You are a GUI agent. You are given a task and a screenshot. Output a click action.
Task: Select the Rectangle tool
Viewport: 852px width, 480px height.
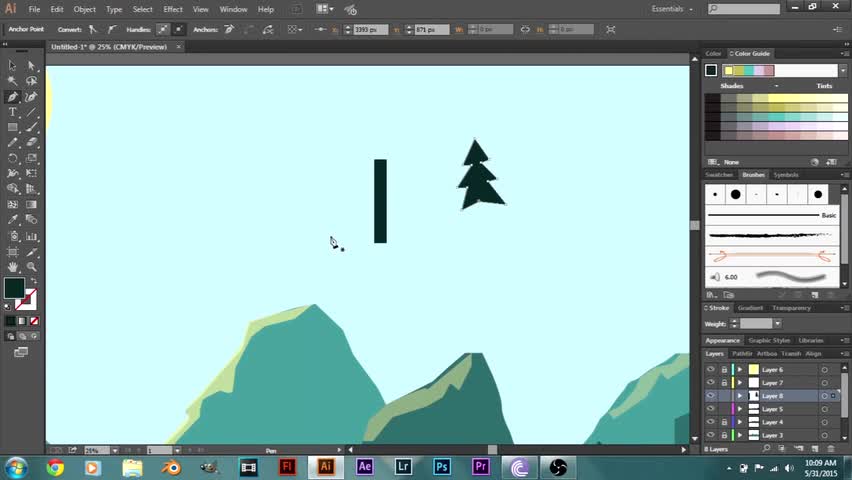pyautogui.click(x=12, y=127)
